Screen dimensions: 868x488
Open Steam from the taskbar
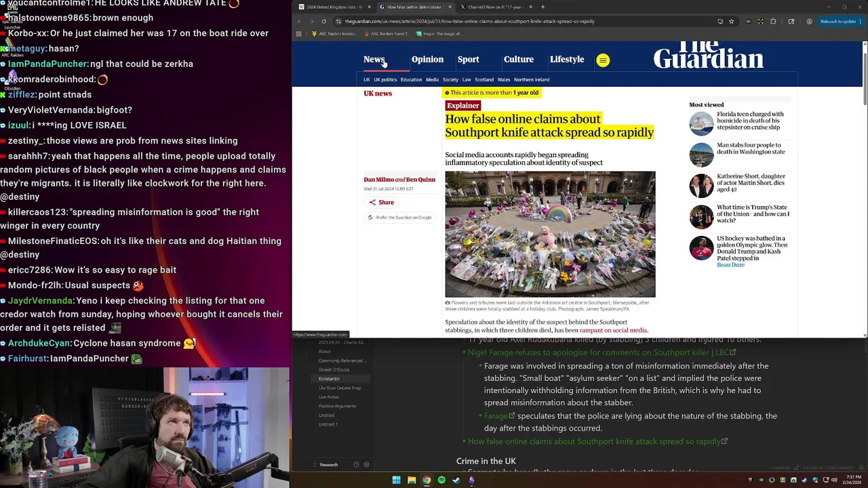[x=456, y=480]
